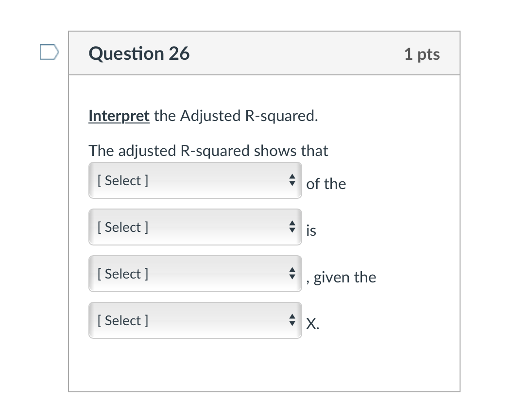
Task: Click the bookmark outline beside the question header
Action: pos(49,52)
